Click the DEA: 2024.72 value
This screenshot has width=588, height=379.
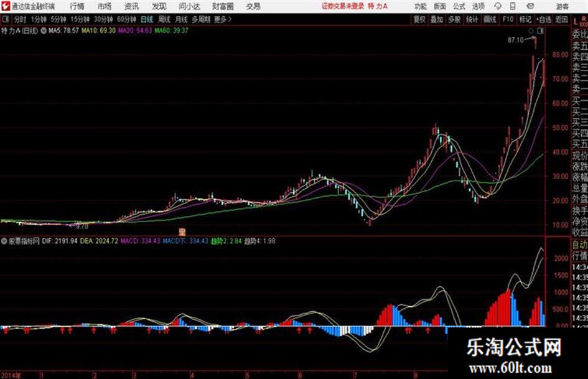[x=99, y=241]
